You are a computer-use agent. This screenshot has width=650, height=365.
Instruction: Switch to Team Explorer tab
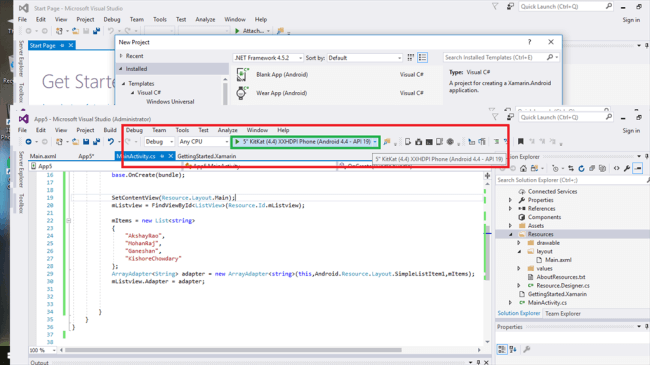(563, 314)
